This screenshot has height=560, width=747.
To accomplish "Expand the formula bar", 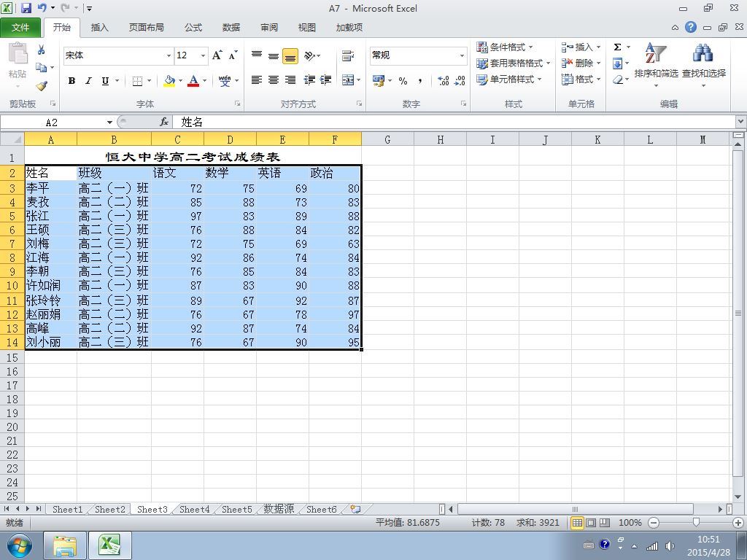I will pyautogui.click(x=741, y=122).
